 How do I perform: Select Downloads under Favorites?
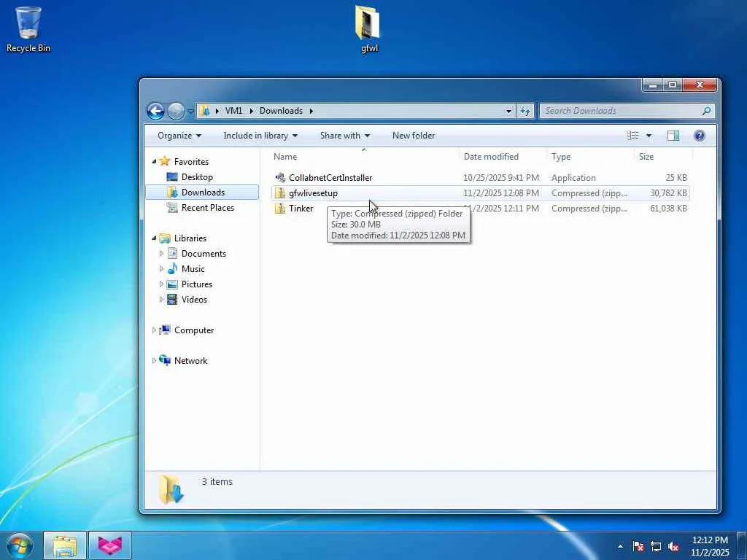[x=202, y=192]
